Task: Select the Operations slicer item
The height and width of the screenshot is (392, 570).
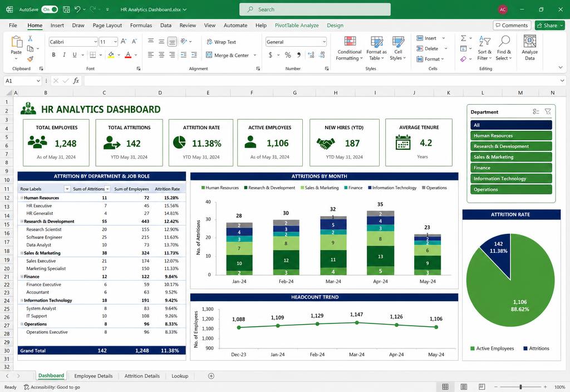Action: (x=511, y=189)
